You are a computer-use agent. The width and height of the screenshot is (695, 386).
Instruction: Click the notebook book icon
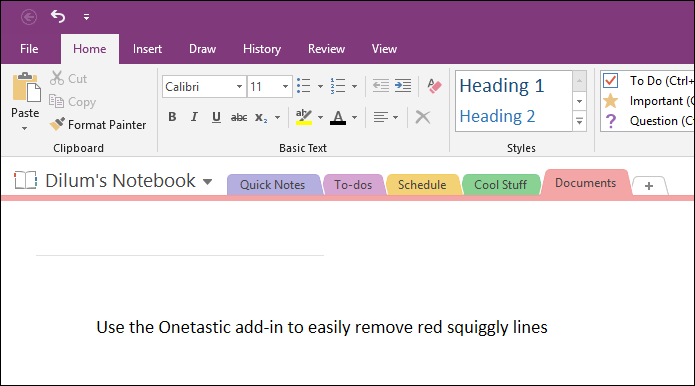coord(25,180)
